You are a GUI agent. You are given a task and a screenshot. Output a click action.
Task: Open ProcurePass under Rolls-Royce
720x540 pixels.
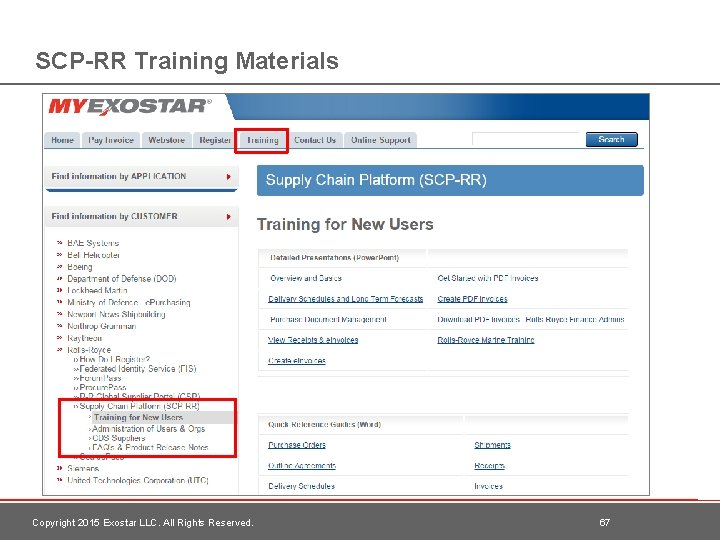[x=102, y=388]
